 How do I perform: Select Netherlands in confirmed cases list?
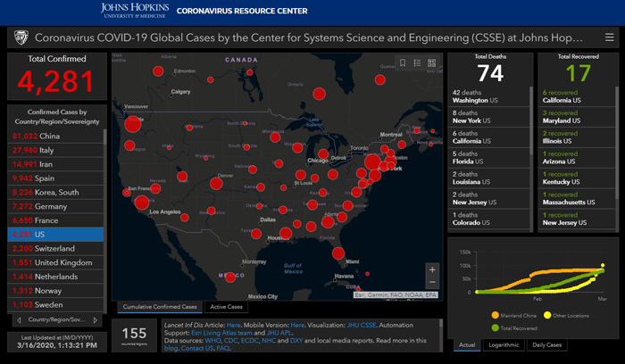tap(55, 277)
